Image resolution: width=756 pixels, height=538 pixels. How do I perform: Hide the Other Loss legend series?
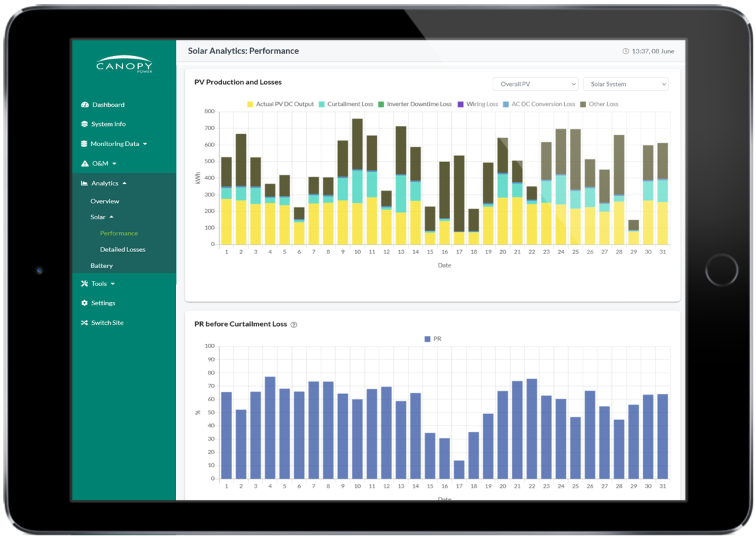click(603, 105)
